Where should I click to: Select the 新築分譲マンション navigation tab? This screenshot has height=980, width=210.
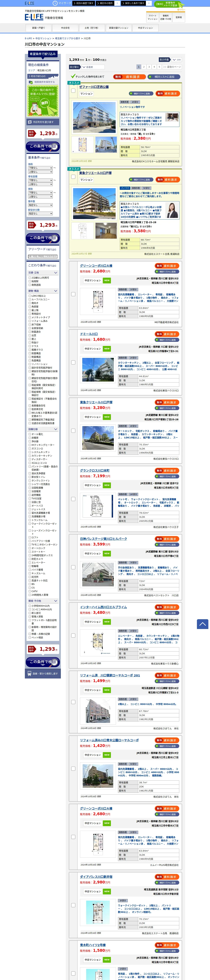119,28
